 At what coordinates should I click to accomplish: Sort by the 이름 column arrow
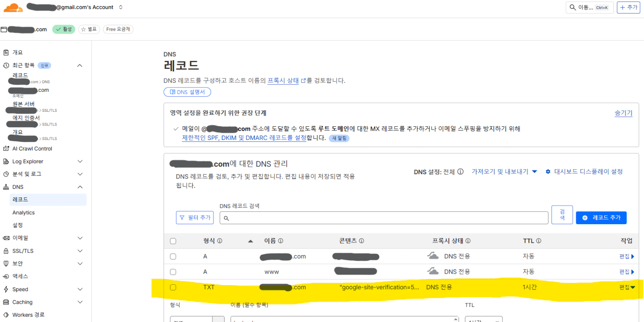pos(250,241)
